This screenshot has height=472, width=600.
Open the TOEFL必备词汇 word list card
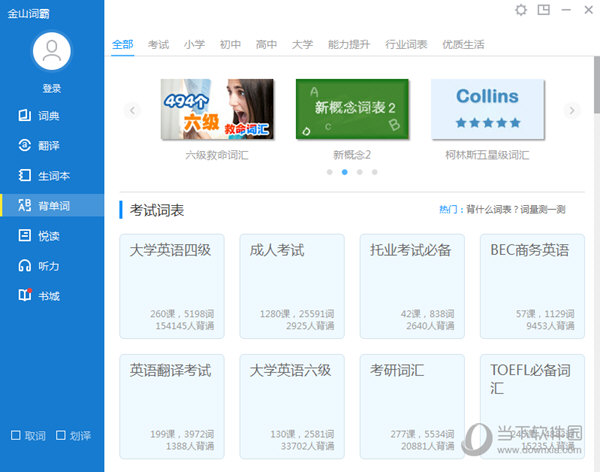(x=532, y=407)
